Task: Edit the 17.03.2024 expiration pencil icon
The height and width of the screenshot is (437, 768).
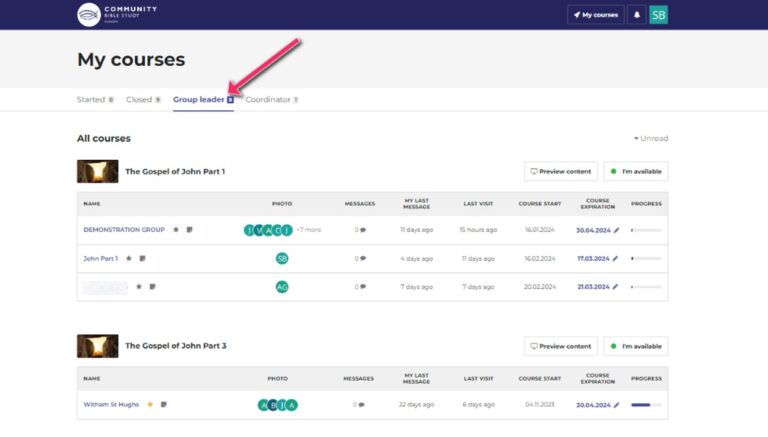Action: [x=615, y=259]
